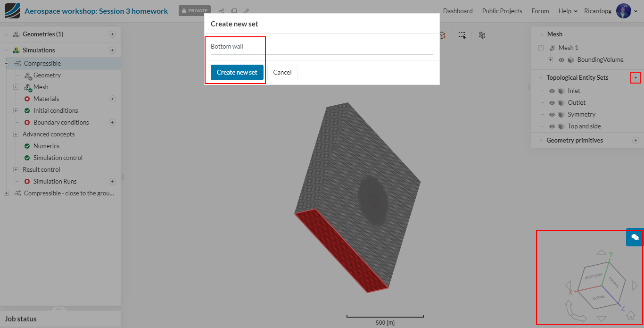Toggle Outlet set visibility eye
Image resolution: width=644 pixels, height=328 pixels.
click(552, 102)
